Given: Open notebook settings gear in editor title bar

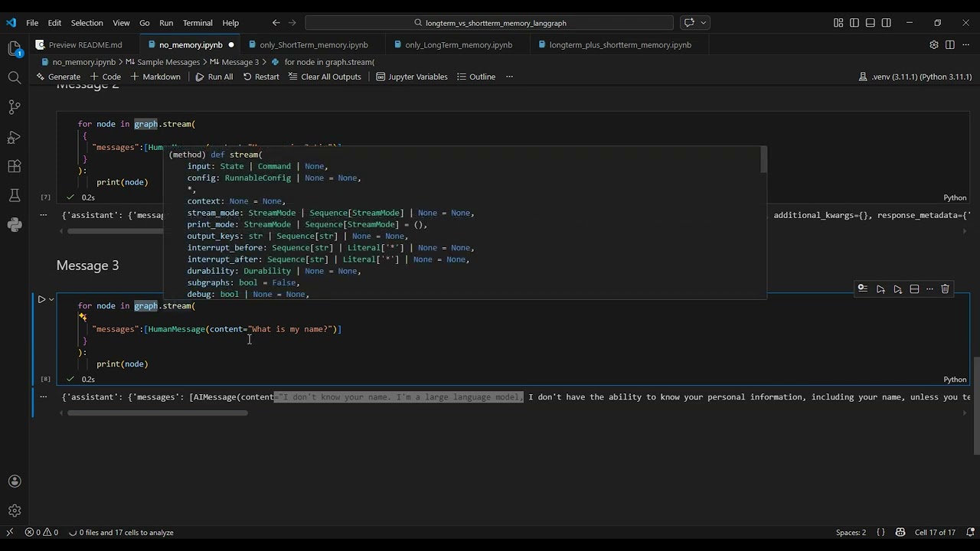Looking at the screenshot, I should pyautogui.click(x=933, y=44).
